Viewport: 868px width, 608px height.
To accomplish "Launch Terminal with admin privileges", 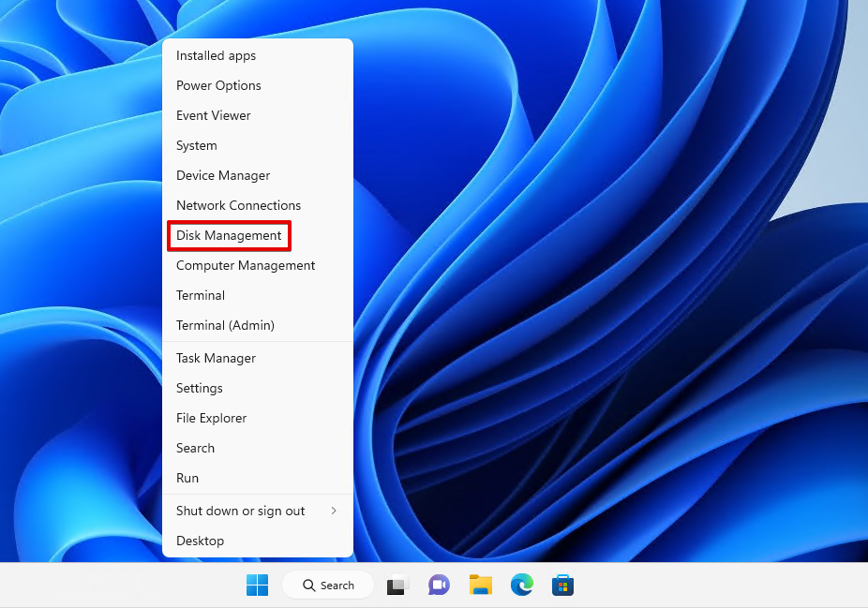I will pyautogui.click(x=225, y=325).
